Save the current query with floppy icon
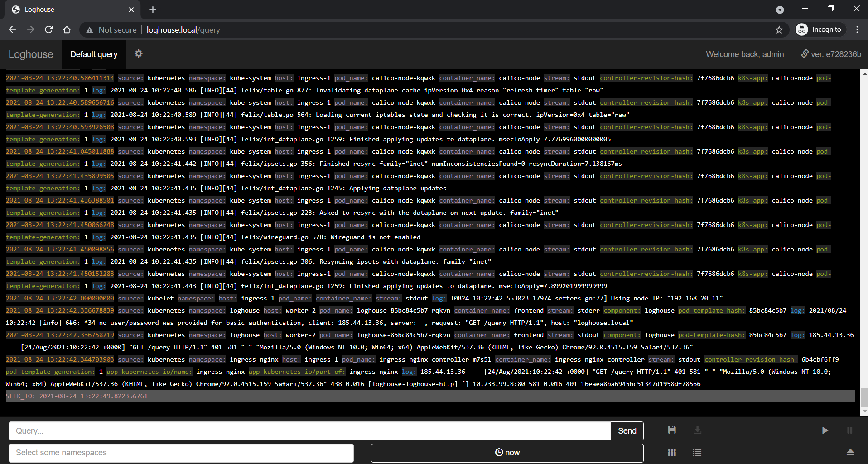This screenshot has width=868, height=464. pos(672,430)
